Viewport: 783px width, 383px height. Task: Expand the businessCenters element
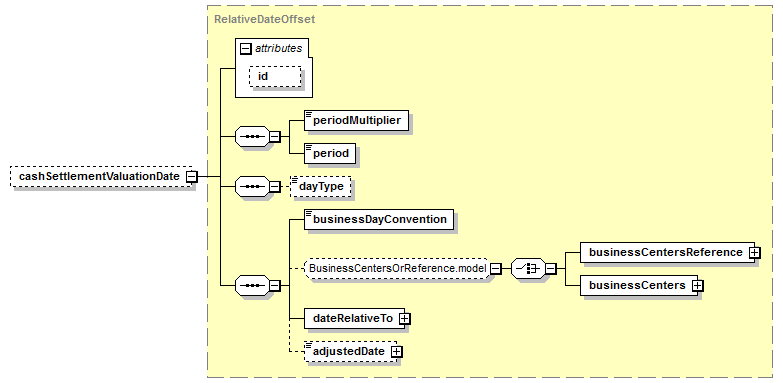[697, 286]
